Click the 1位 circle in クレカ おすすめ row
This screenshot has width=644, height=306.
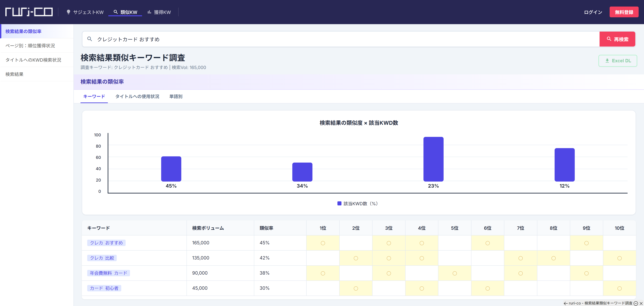tap(323, 243)
